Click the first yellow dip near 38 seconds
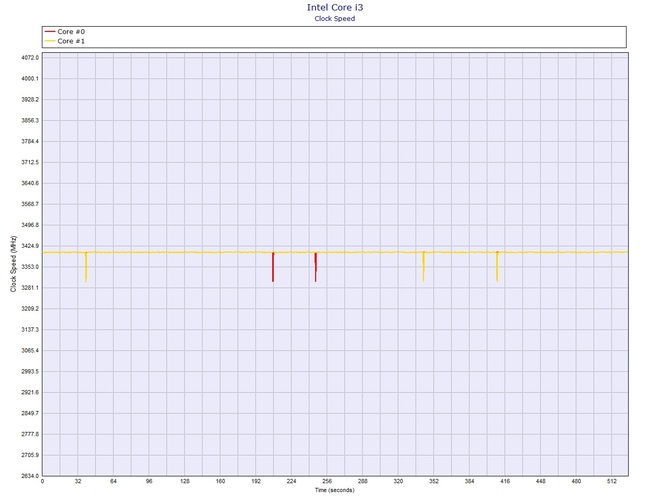The image size is (670, 502). click(86, 267)
